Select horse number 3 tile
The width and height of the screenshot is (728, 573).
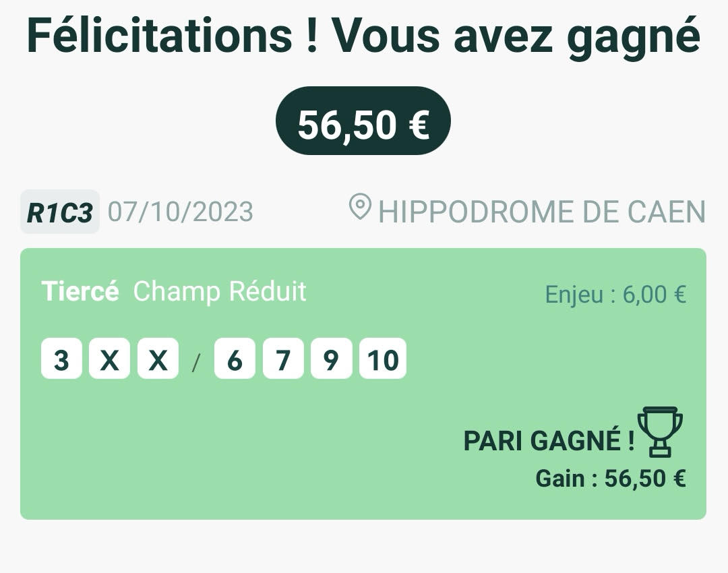62,359
